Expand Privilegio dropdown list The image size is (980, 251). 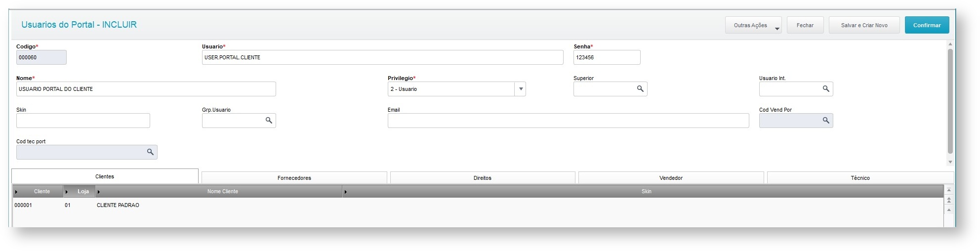click(x=521, y=89)
